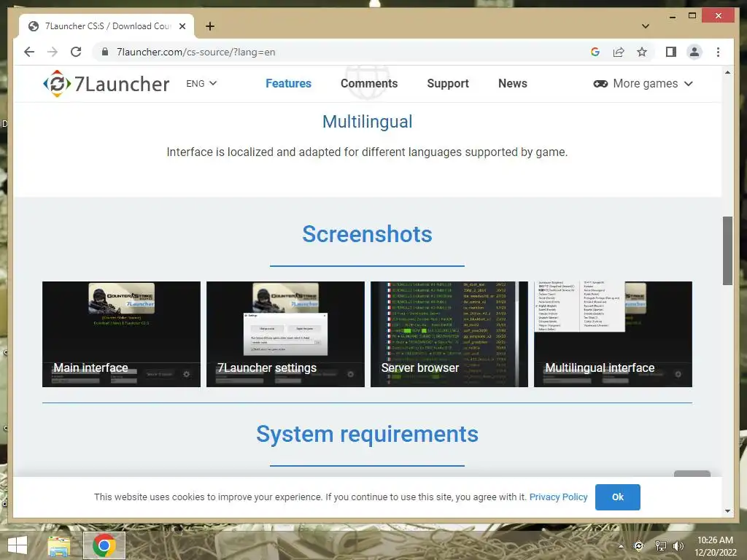Click the System requirements heading
The width and height of the screenshot is (747, 560).
click(367, 434)
